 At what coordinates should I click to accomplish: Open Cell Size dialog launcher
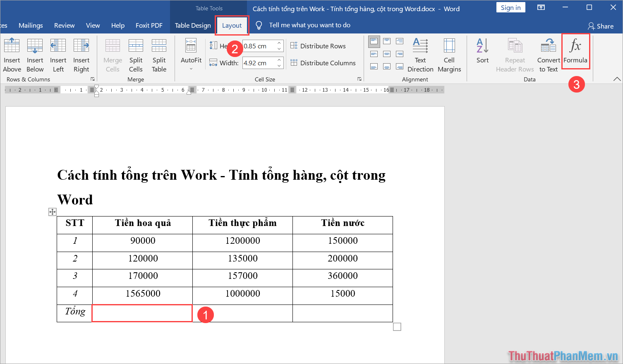point(359,79)
